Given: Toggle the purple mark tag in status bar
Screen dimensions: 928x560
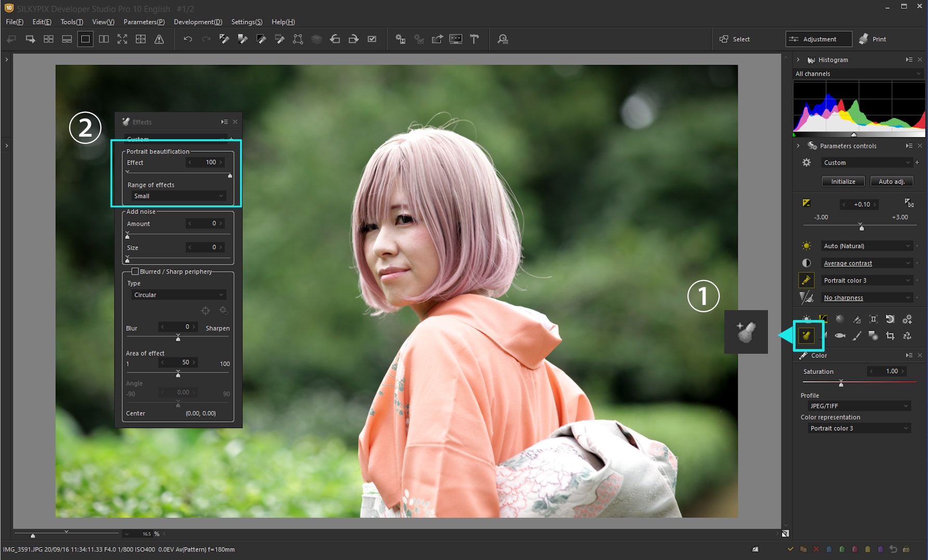Looking at the screenshot, I should pyautogui.click(x=880, y=549).
